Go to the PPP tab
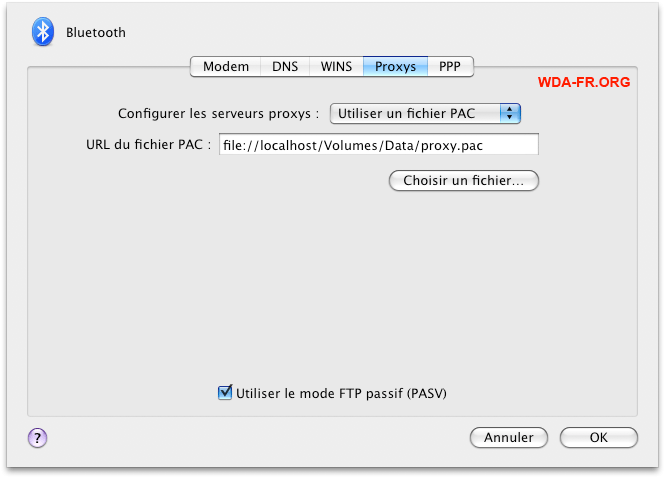This screenshot has height=478, width=665. tap(450, 67)
